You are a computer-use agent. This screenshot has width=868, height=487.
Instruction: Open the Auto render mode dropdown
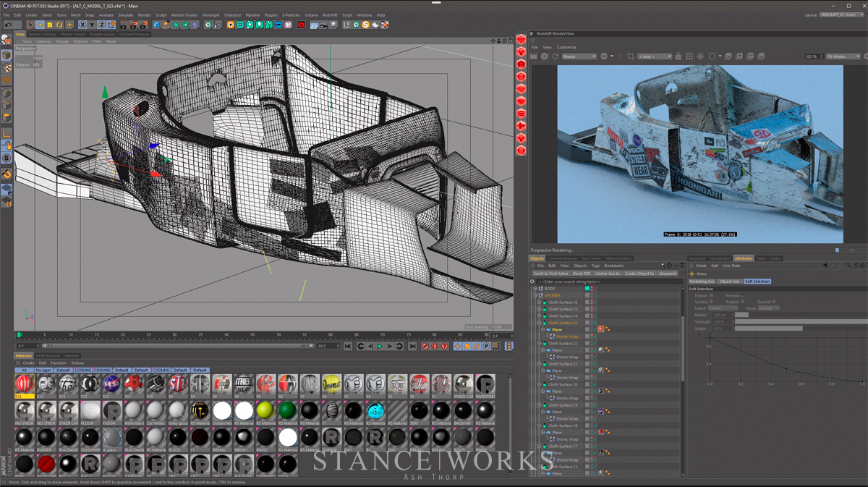tap(655, 56)
